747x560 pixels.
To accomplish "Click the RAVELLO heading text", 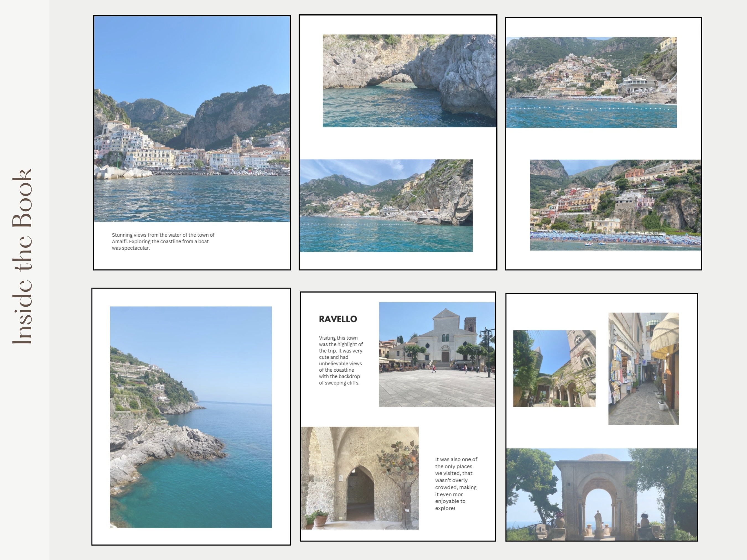I will point(339,319).
